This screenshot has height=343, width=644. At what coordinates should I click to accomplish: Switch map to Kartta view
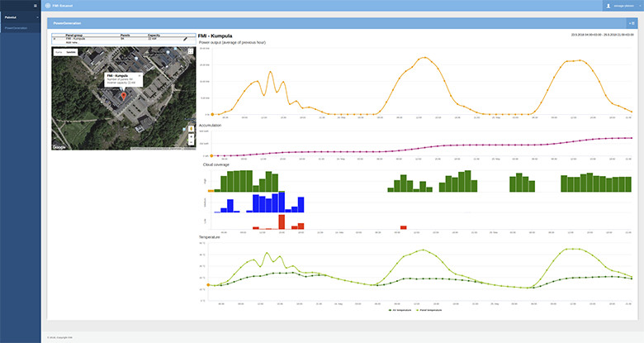point(59,51)
